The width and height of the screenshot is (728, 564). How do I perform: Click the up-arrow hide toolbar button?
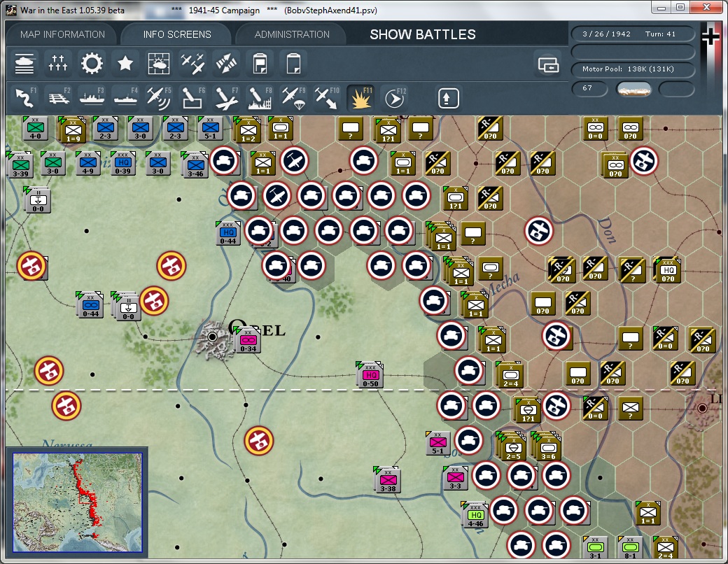448,98
